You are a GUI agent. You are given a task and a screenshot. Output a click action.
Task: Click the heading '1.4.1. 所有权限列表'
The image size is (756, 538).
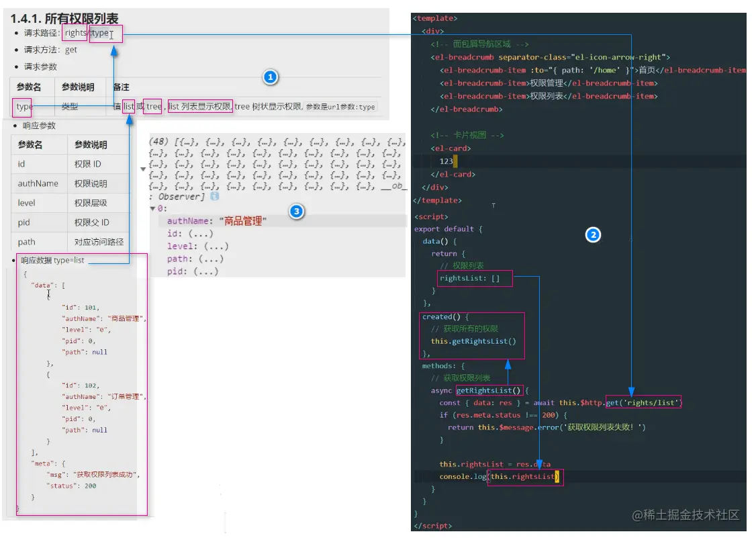[64, 18]
